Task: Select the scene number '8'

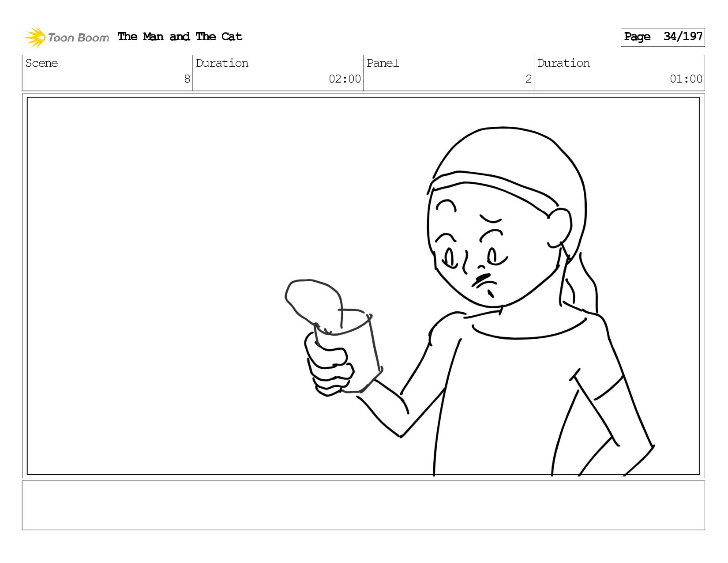Action: pyautogui.click(x=187, y=79)
